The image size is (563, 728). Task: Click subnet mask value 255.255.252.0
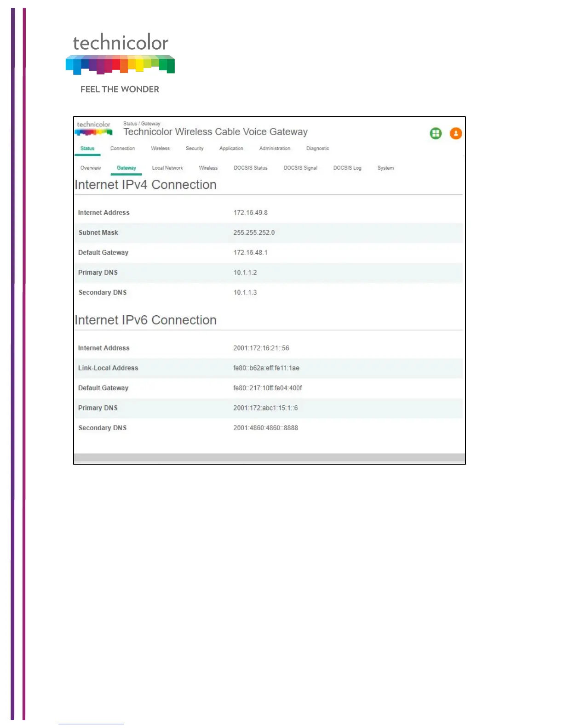coord(254,233)
